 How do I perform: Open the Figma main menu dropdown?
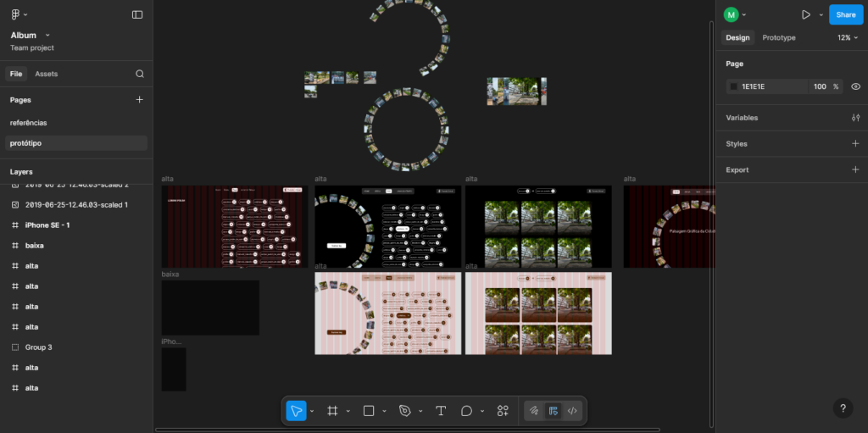click(x=19, y=14)
